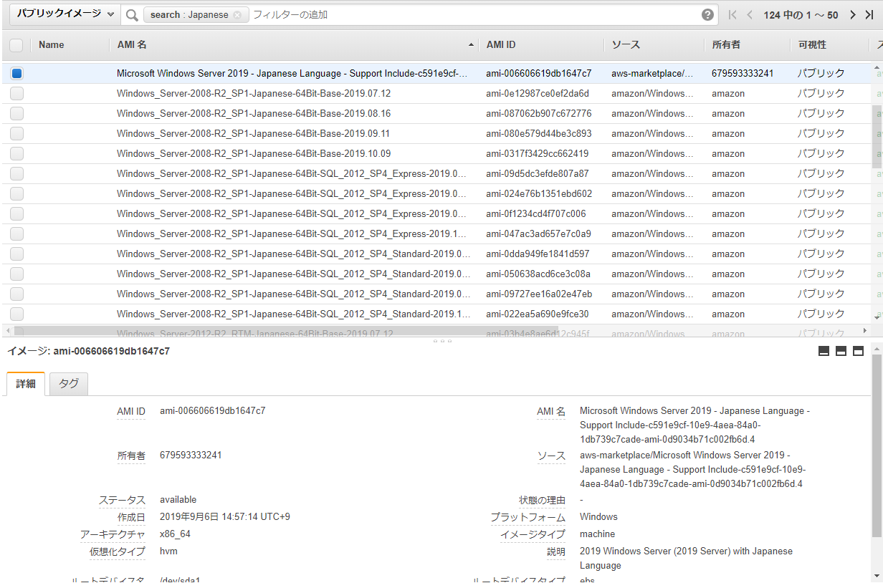Remove the 'search : Japanese' filter chip

[237, 15]
